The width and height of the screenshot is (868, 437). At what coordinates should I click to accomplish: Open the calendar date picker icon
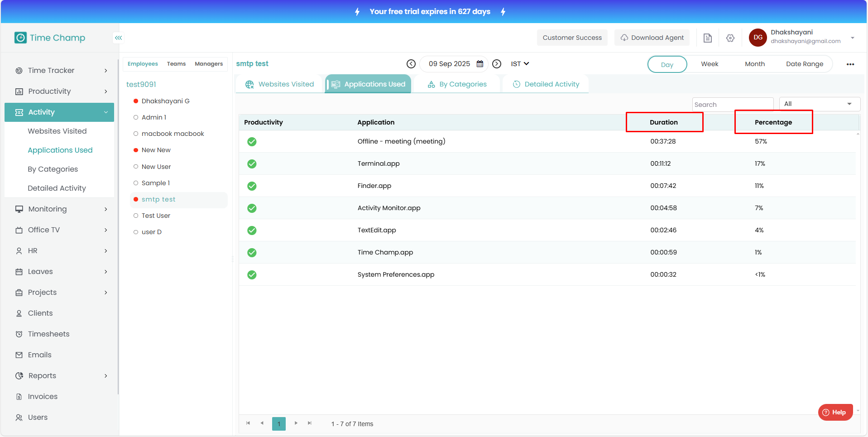pos(480,64)
